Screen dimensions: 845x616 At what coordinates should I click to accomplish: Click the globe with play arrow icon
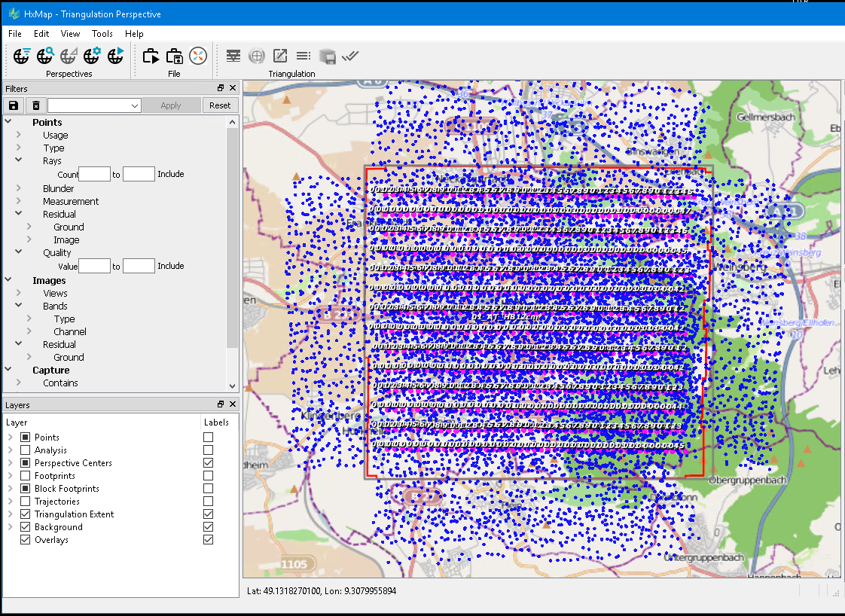pyautogui.click(x=115, y=56)
